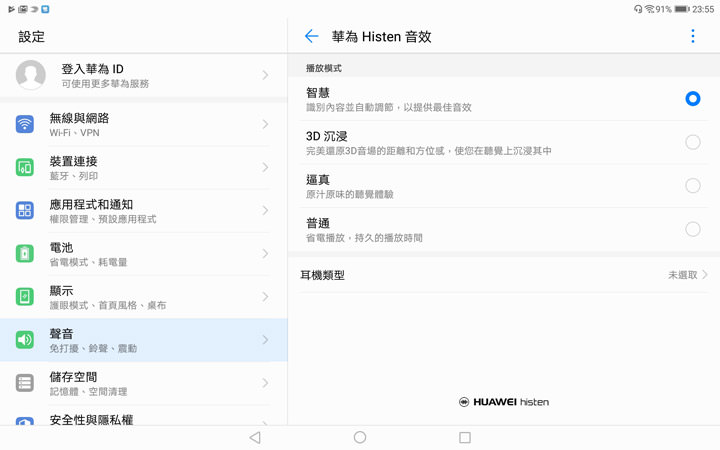Tap the battery status icon

tap(682, 9)
